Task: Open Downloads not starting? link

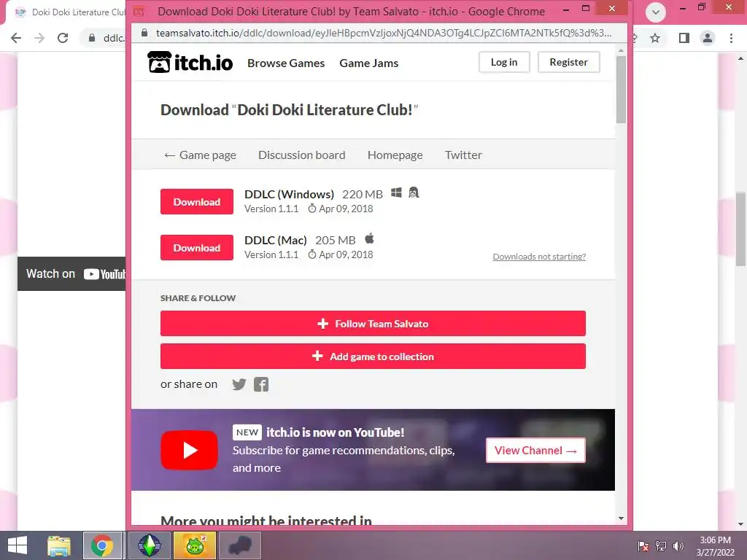Action: (539, 257)
